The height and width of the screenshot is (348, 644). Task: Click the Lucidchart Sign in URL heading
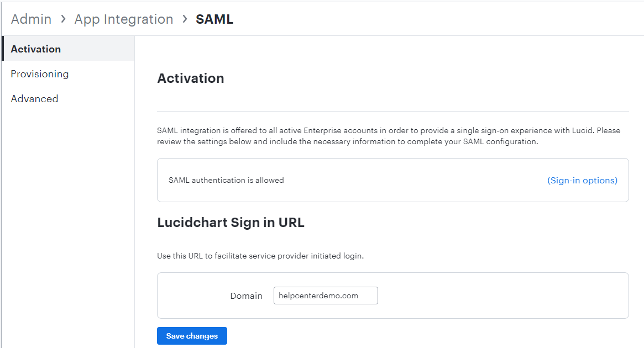231,222
